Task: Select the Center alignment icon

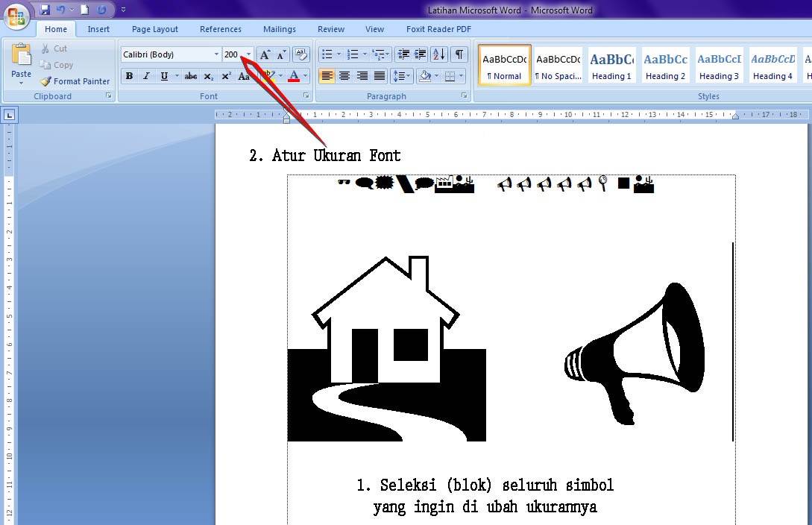Action: 344,75
